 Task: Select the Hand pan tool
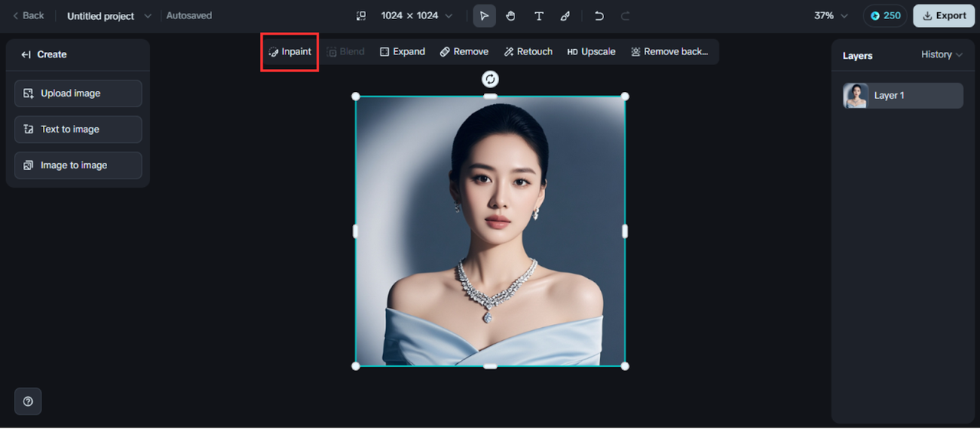511,16
